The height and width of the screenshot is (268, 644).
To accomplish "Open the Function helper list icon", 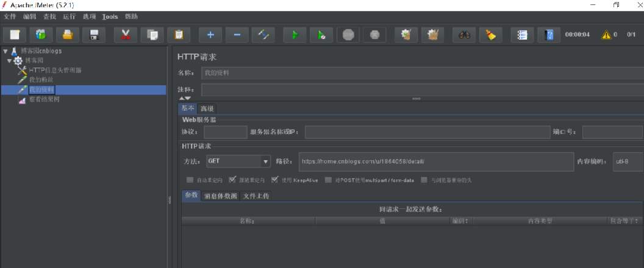I will [523, 35].
